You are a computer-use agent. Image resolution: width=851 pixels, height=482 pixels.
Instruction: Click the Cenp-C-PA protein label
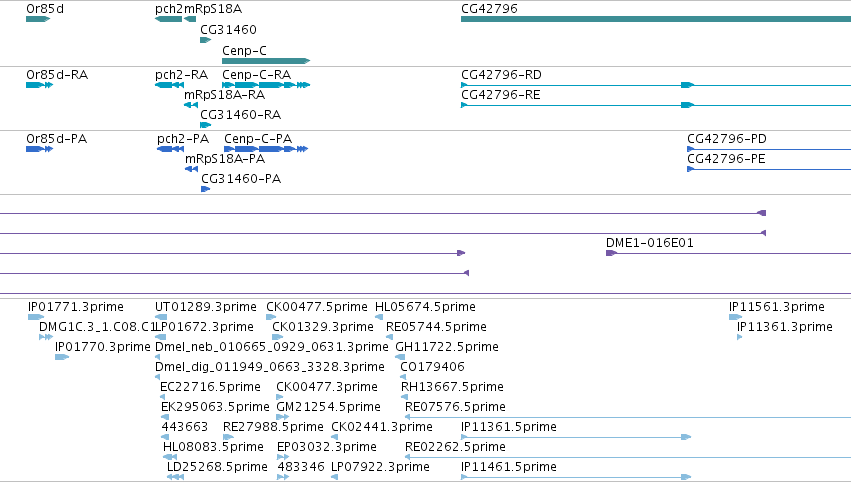258,139
